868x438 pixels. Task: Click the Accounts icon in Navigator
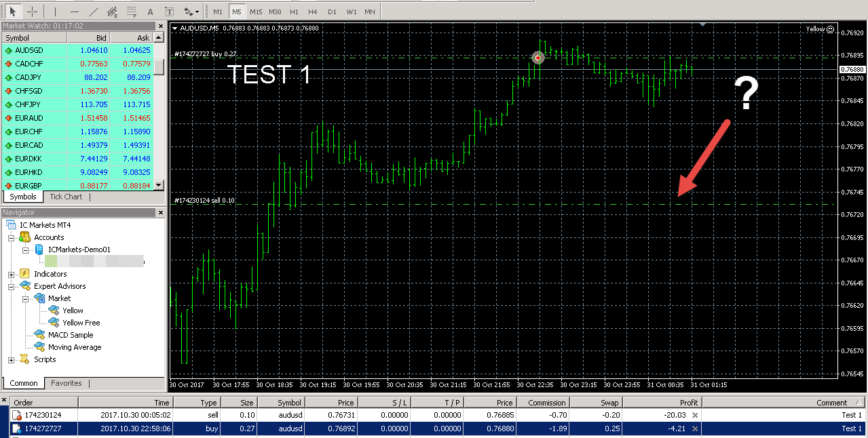[x=24, y=237]
